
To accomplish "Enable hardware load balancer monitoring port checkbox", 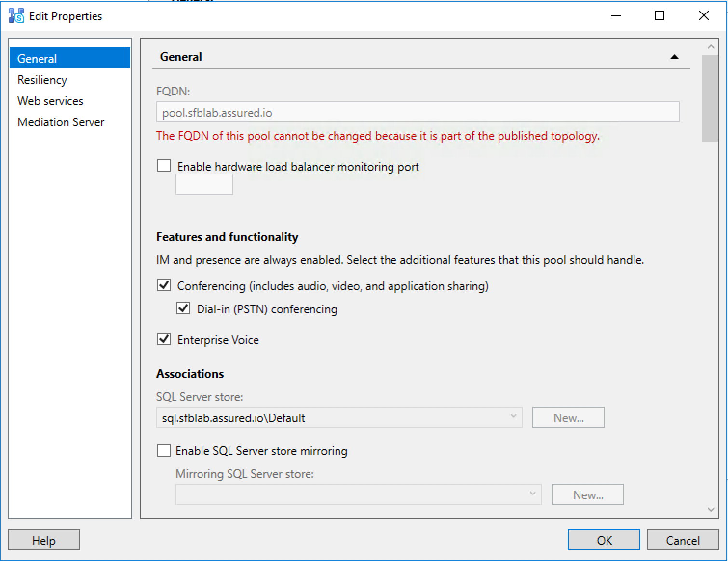I will pyautogui.click(x=164, y=166).
